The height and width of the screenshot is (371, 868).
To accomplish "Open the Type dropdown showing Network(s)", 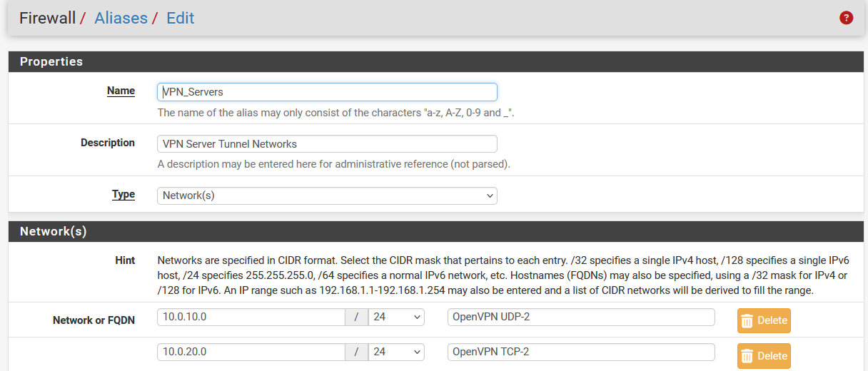I will (x=327, y=195).
